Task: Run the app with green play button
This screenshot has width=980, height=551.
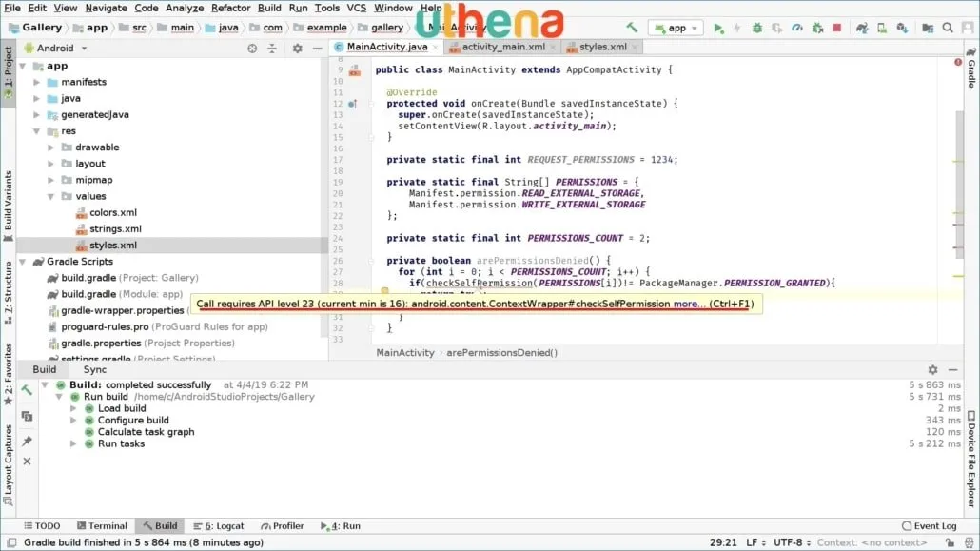Action: click(718, 29)
